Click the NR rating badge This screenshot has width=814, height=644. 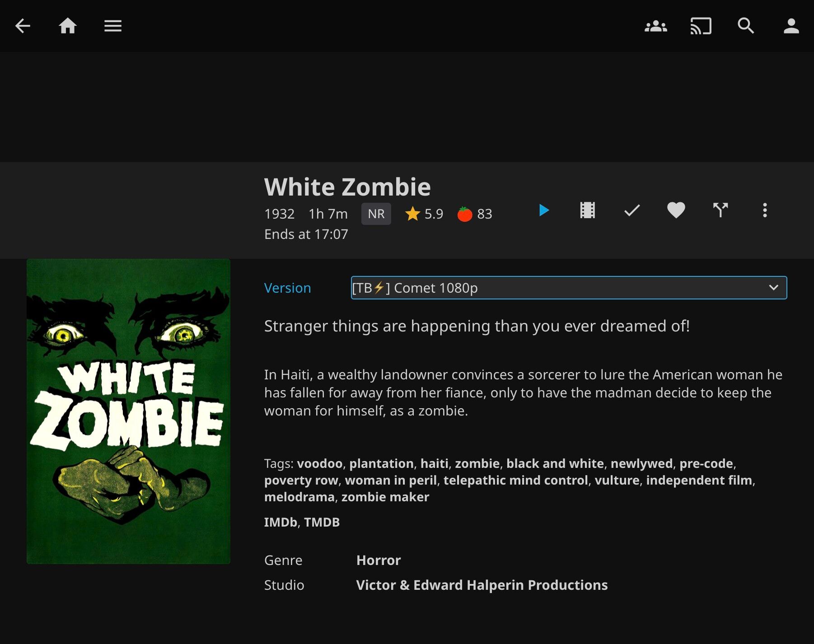pos(376,214)
